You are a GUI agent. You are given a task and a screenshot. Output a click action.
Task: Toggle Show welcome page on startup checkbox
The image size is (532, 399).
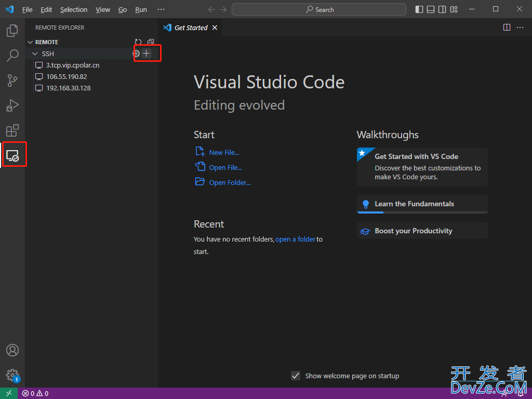296,376
